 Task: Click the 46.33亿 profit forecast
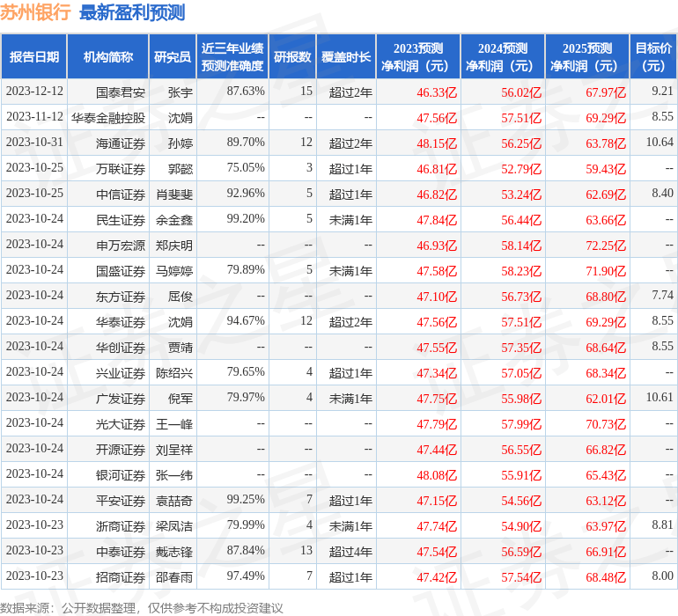pos(437,92)
